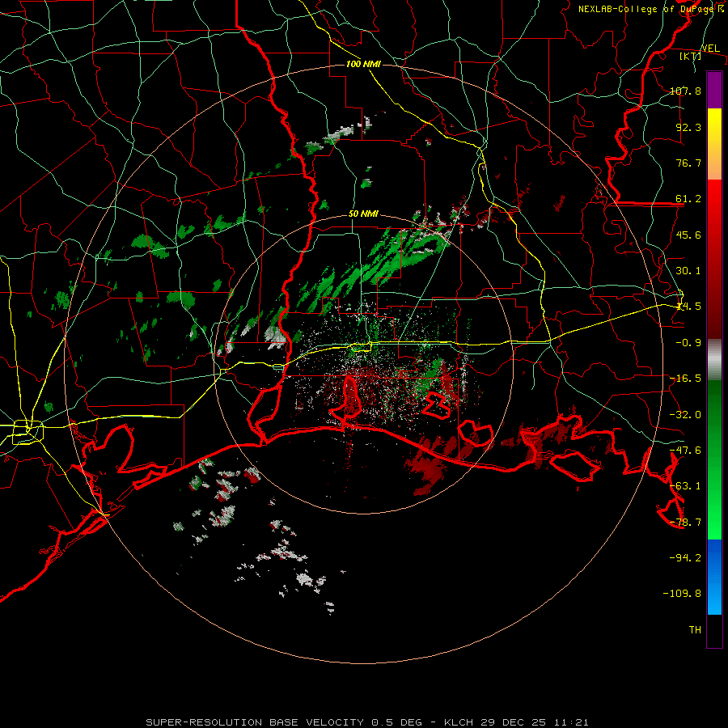
Task: Click the Super-Resolution Base Velocity caption
Action: [x=367, y=722]
